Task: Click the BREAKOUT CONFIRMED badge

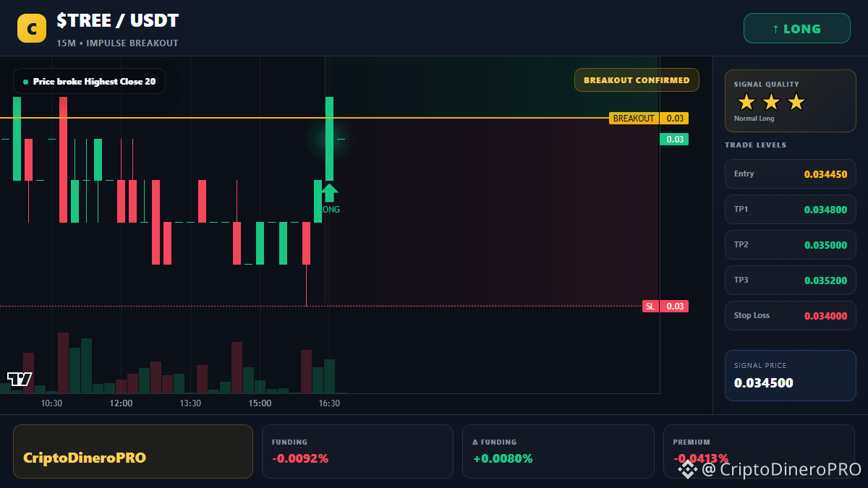Action: tap(637, 80)
